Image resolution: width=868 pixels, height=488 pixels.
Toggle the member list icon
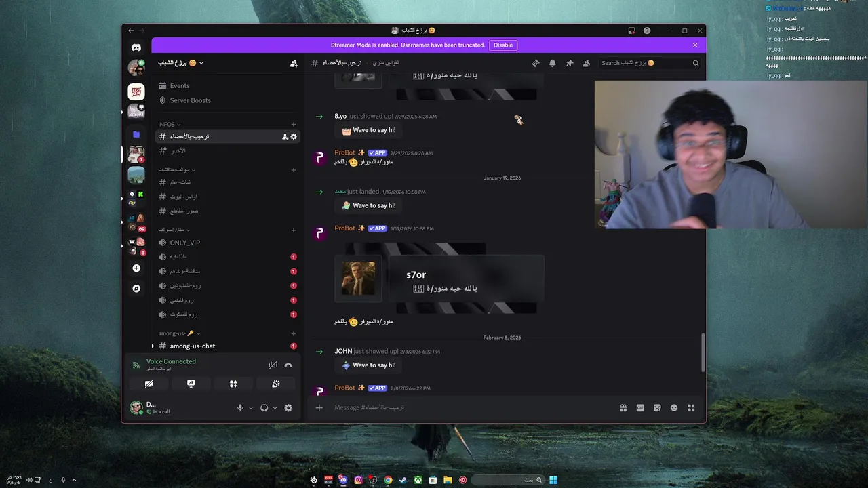click(587, 63)
